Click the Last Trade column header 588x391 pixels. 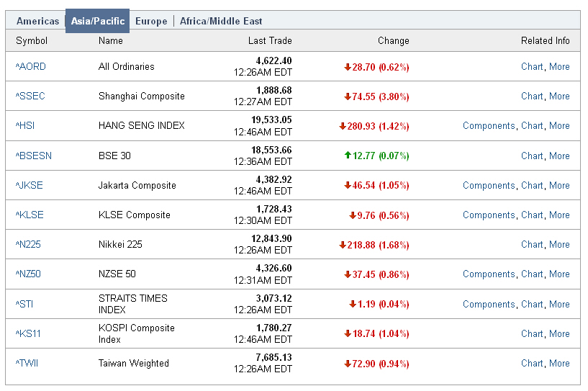pos(270,41)
